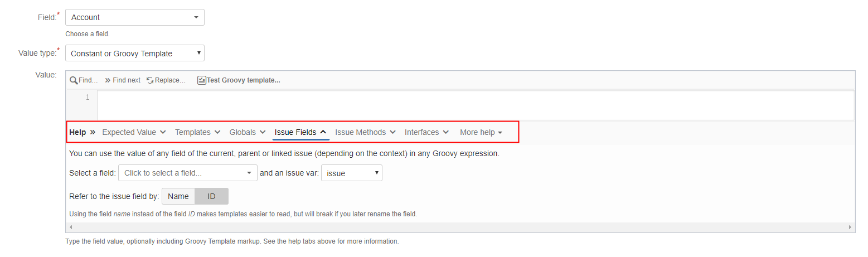The width and height of the screenshot is (868, 257).
Task: Switch field reference to Name
Action: pos(178,196)
